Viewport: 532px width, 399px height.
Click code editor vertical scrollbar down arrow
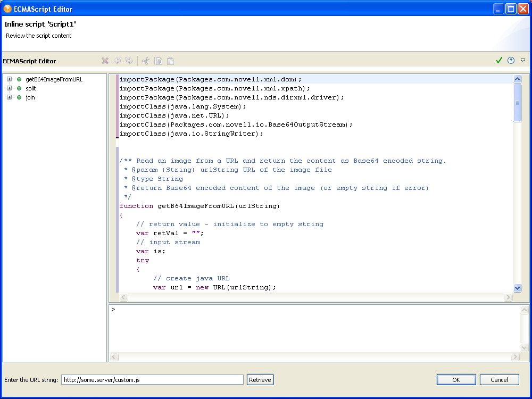pos(518,288)
